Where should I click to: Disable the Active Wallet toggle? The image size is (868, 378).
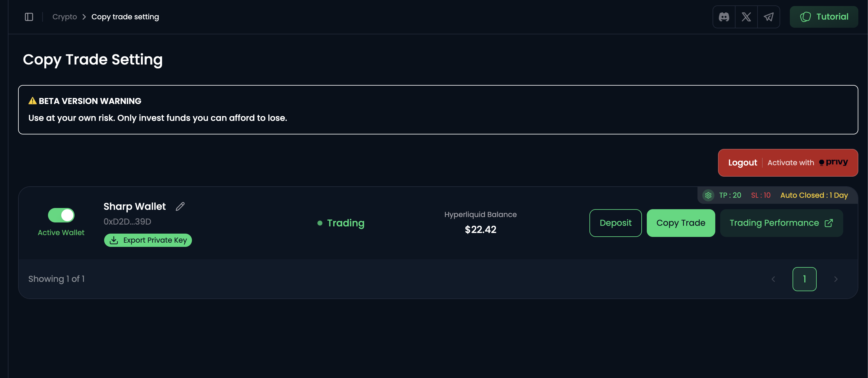(61, 215)
